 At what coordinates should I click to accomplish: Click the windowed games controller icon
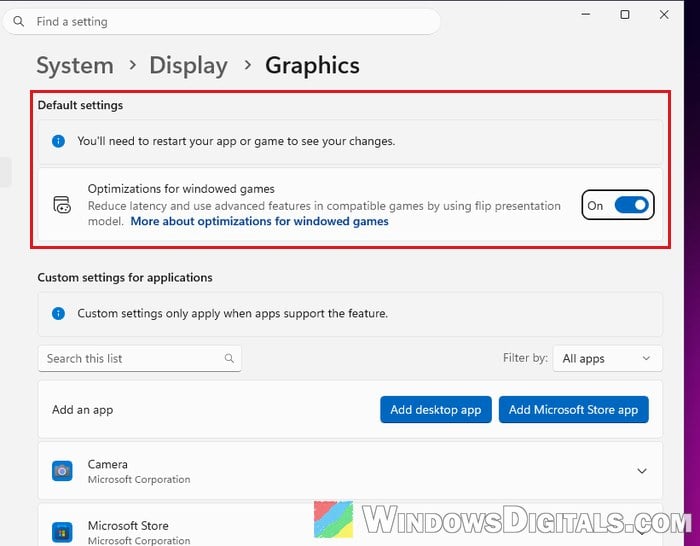point(62,204)
